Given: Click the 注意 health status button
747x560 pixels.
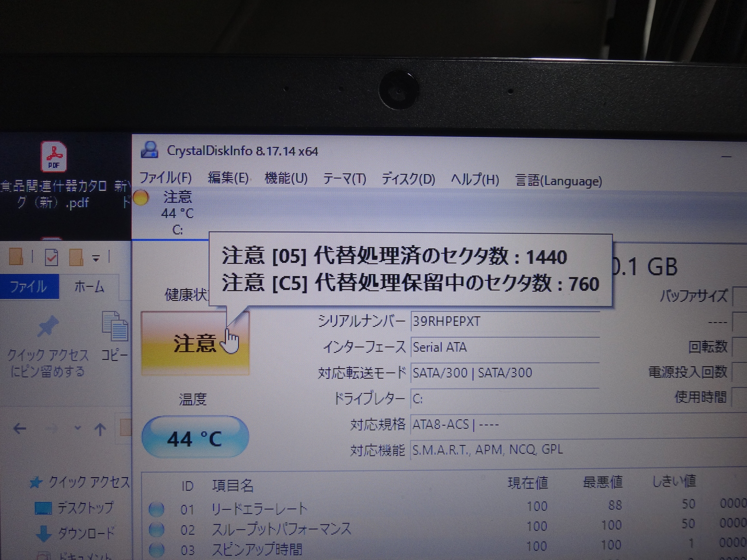Looking at the screenshot, I should [x=195, y=343].
